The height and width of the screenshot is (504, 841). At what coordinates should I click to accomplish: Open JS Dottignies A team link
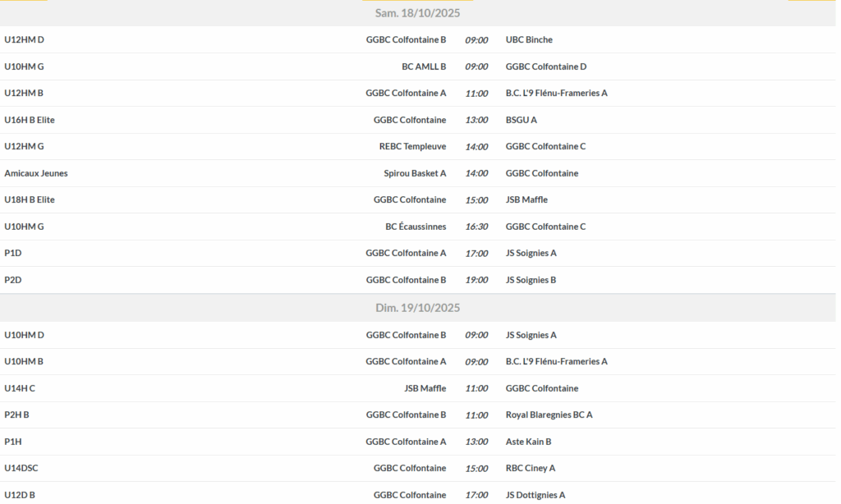pos(535,495)
